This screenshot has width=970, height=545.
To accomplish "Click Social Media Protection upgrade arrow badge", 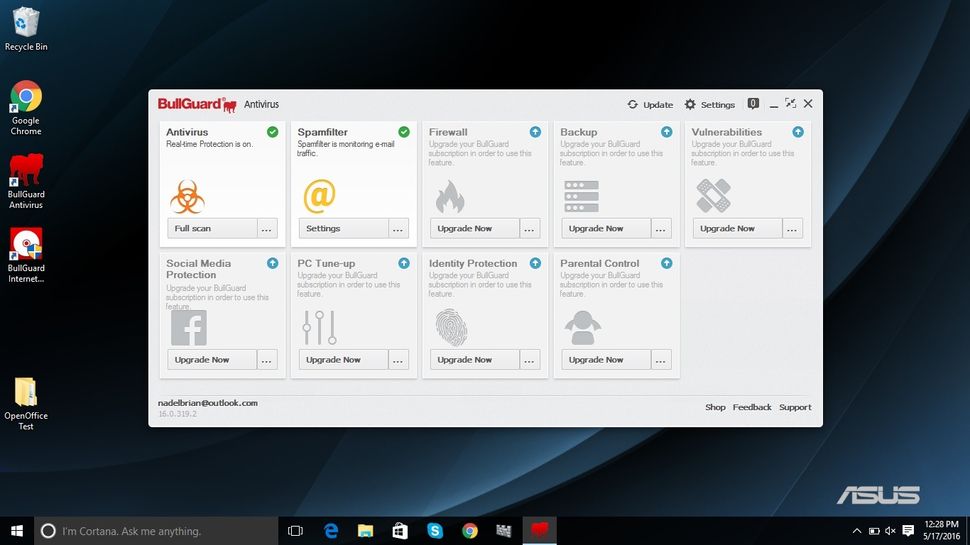I will pyautogui.click(x=273, y=263).
